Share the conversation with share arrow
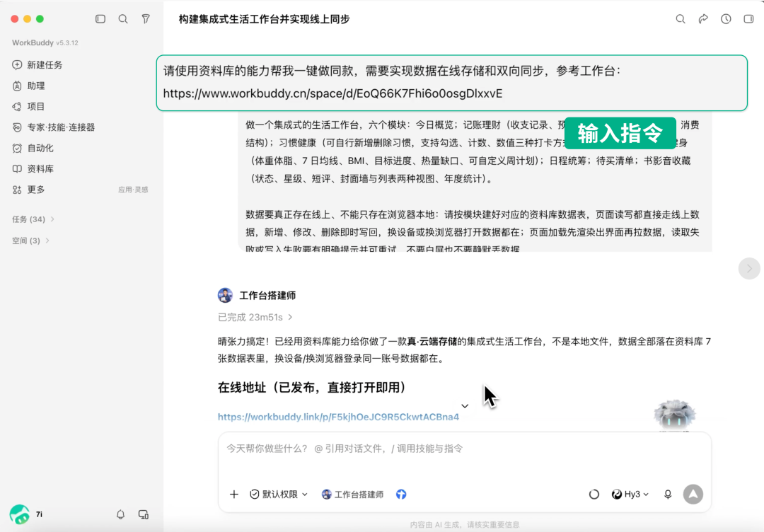This screenshot has width=764, height=532. [703, 19]
